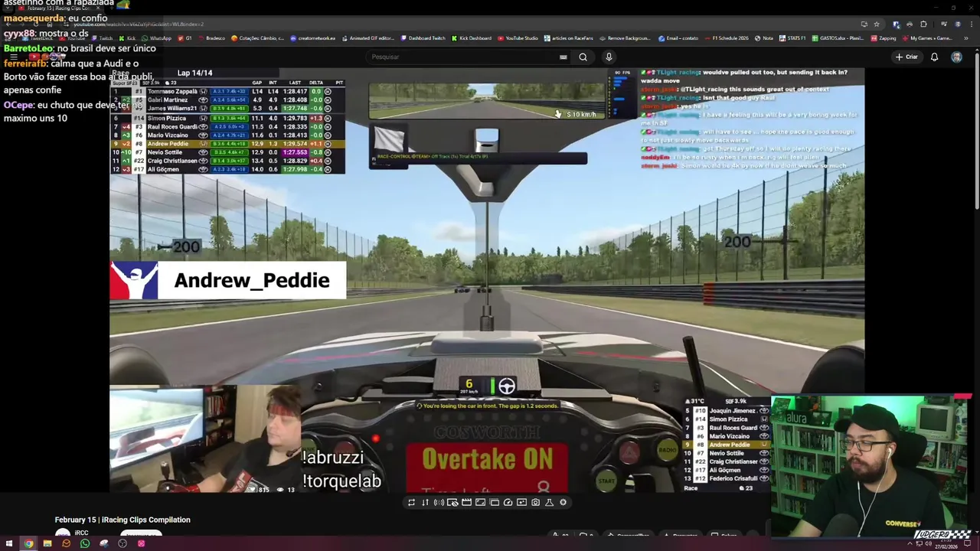Viewport: 980px width, 551px height.
Task: Click the clapperboard icon in player toolbar
Action: coord(466,502)
